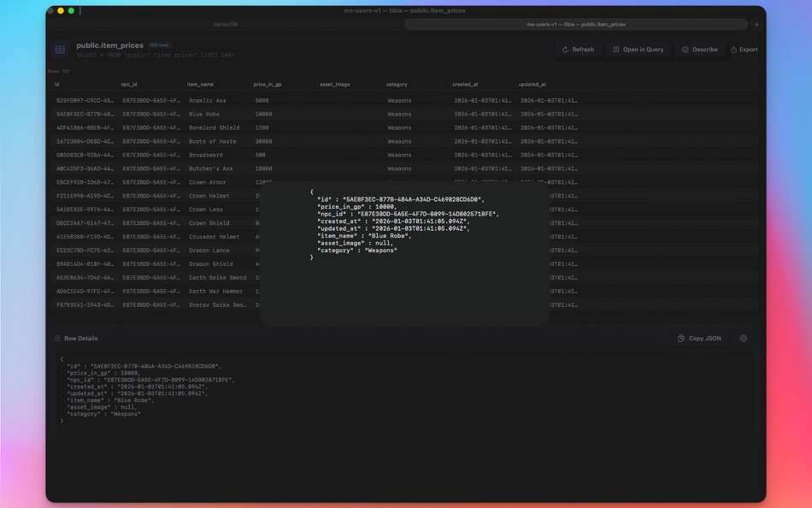Click the 100 rows badge

[x=160, y=44]
